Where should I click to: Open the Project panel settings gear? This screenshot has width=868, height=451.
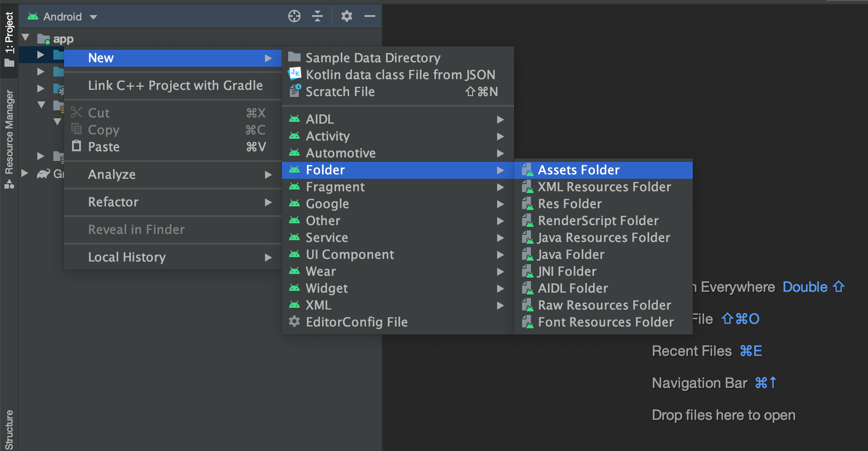click(347, 16)
